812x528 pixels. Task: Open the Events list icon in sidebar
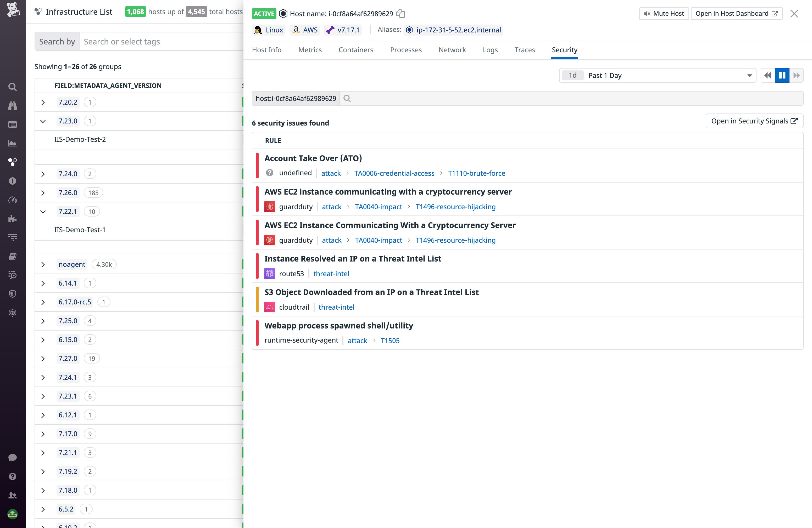pyautogui.click(x=13, y=124)
